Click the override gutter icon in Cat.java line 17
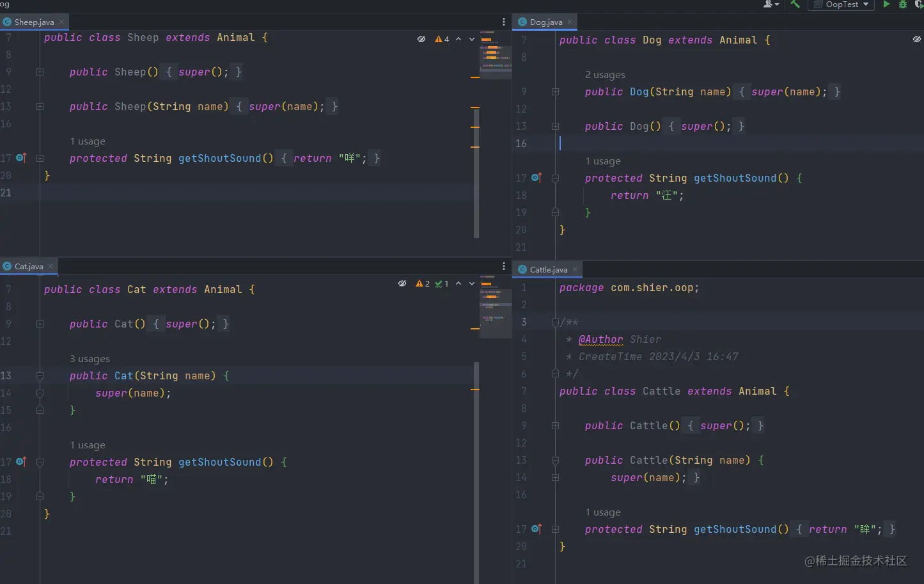Screen dimensions: 924x584 [21, 461]
